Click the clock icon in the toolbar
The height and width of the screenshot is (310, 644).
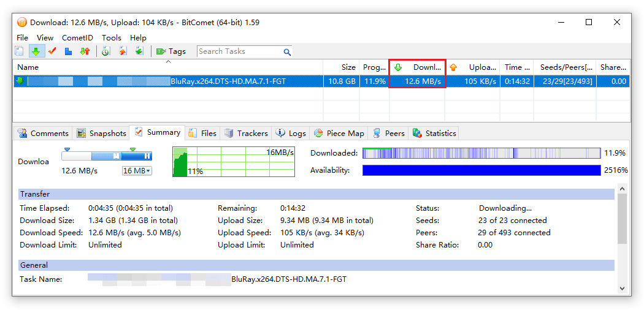click(105, 51)
